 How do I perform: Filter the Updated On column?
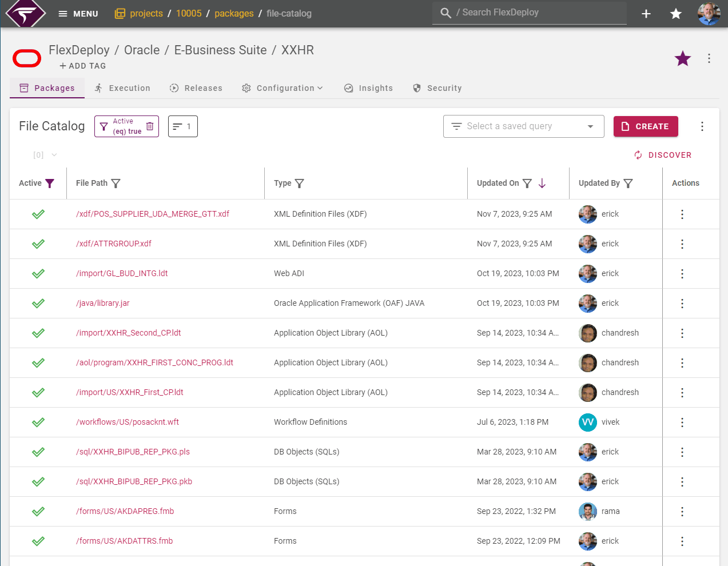point(527,183)
